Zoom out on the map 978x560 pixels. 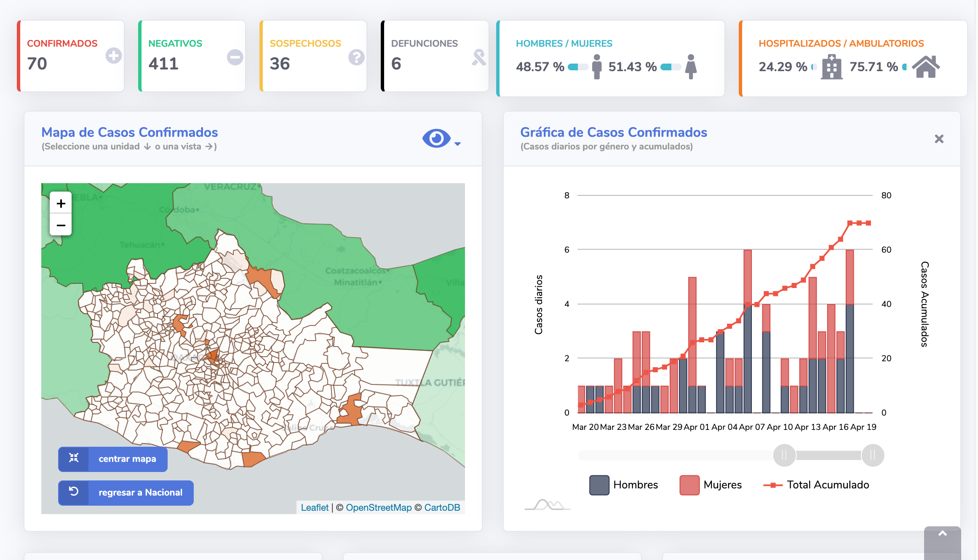point(61,225)
